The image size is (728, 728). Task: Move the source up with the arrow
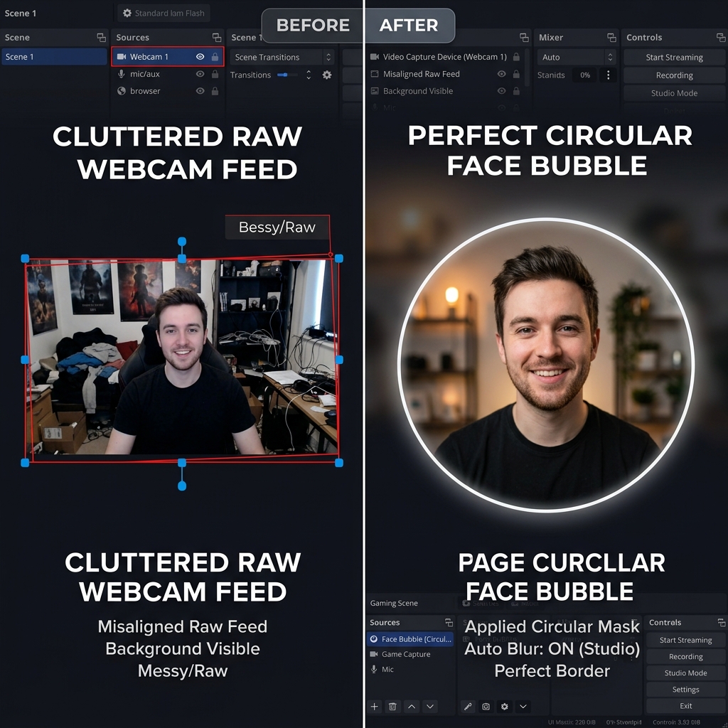[412, 707]
